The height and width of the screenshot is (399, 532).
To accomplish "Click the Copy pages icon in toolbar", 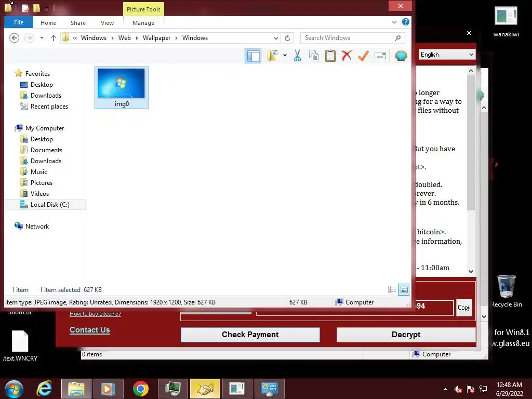I will tap(313, 56).
